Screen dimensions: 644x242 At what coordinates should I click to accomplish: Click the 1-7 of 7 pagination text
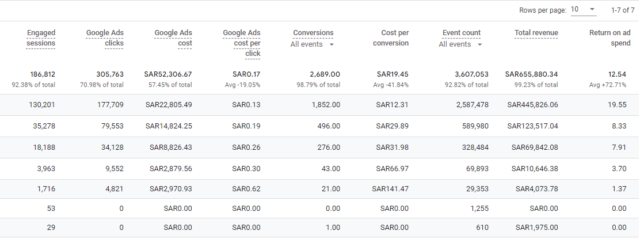622,10
